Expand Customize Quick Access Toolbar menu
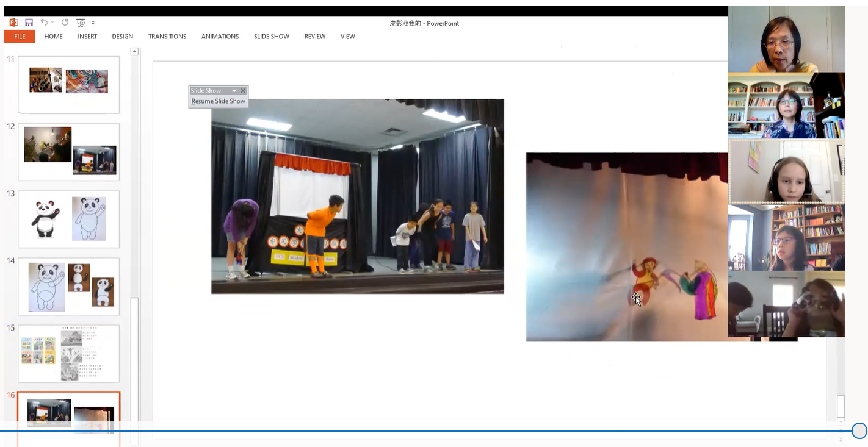Viewport: 868px width, 447px height. [x=93, y=23]
